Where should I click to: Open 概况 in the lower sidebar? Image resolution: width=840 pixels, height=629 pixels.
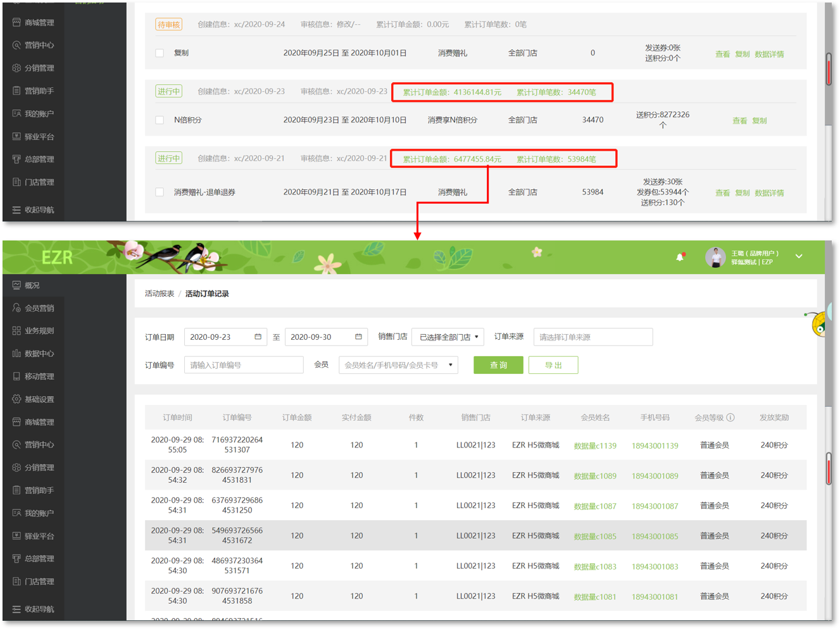[32, 285]
